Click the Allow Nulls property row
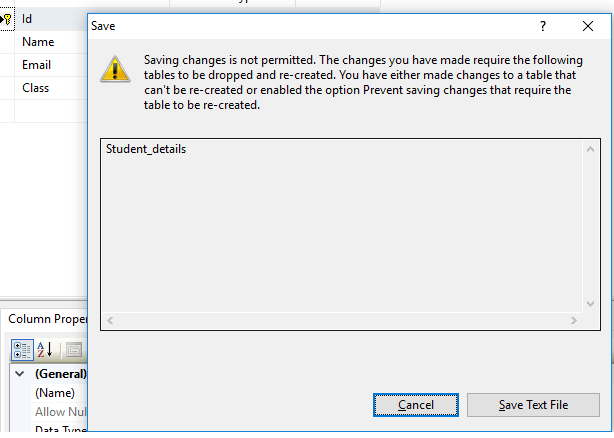 pos(60,412)
